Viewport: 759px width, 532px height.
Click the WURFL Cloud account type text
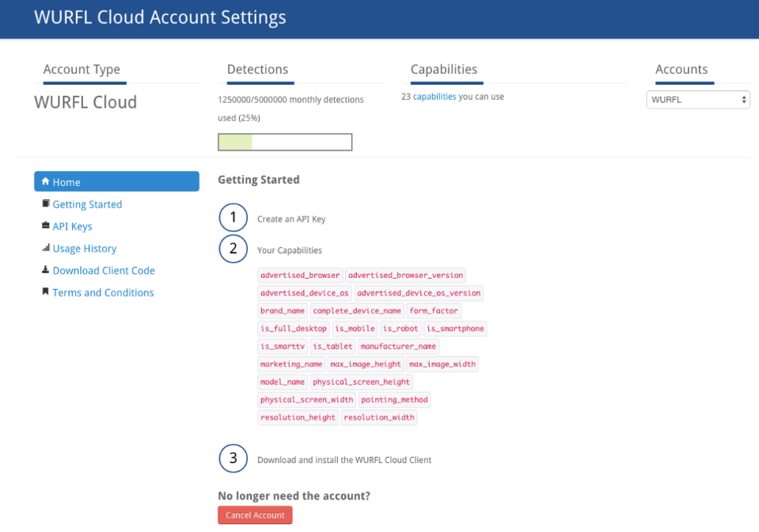(85, 102)
